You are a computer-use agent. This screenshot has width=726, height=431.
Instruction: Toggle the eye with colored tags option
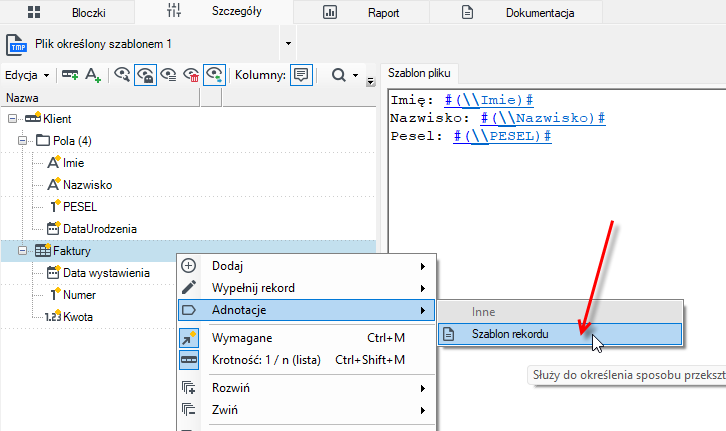point(214,75)
